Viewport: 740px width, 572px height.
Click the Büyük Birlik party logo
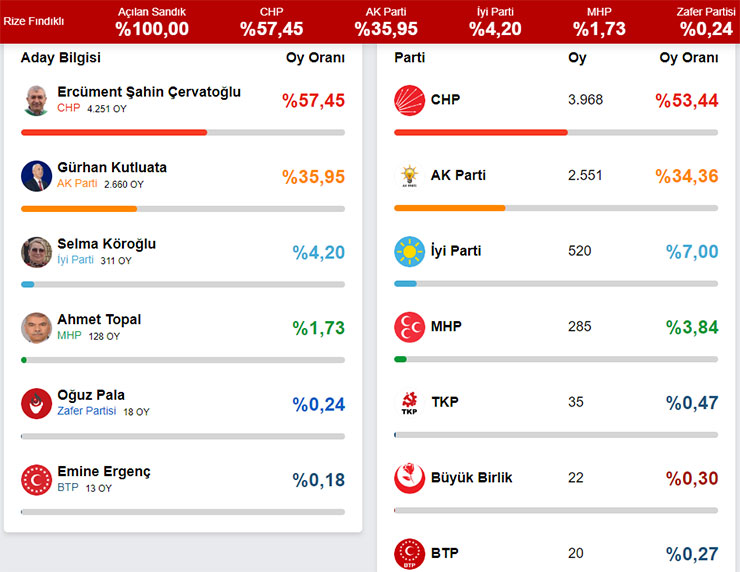click(x=409, y=478)
